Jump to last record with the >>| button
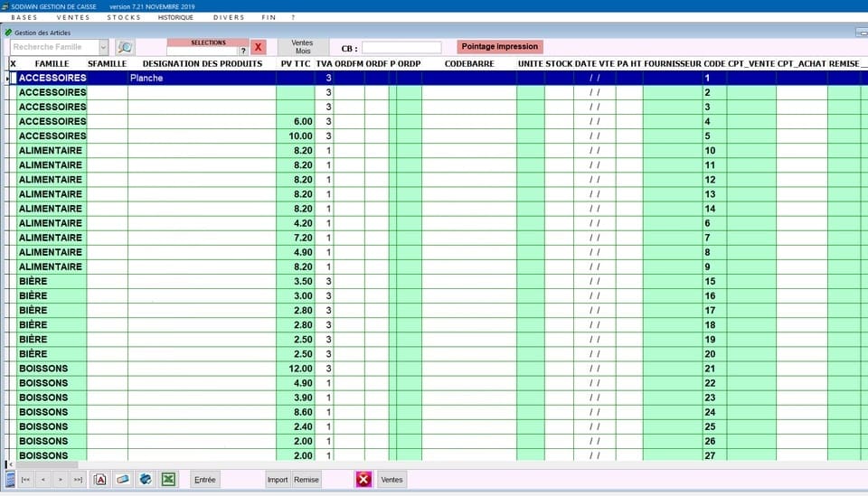The height and width of the screenshot is (496, 868). coord(78,480)
